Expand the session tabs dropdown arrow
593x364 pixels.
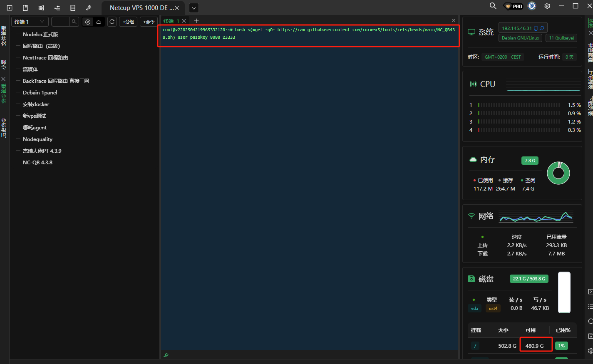pyautogui.click(x=194, y=8)
